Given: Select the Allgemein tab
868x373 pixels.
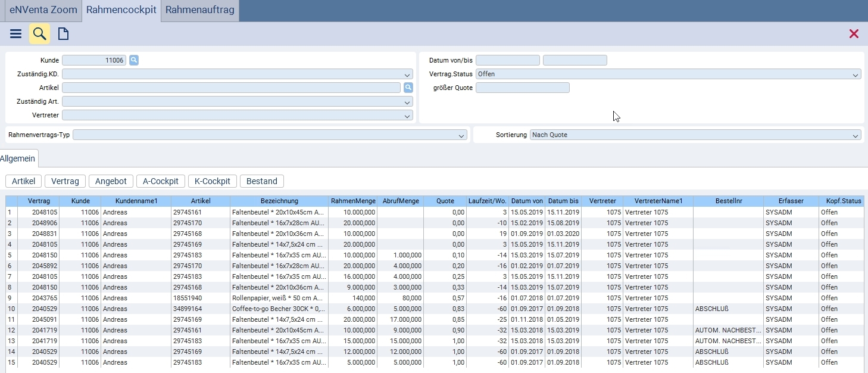Looking at the screenshot, I should coord(19,158).
